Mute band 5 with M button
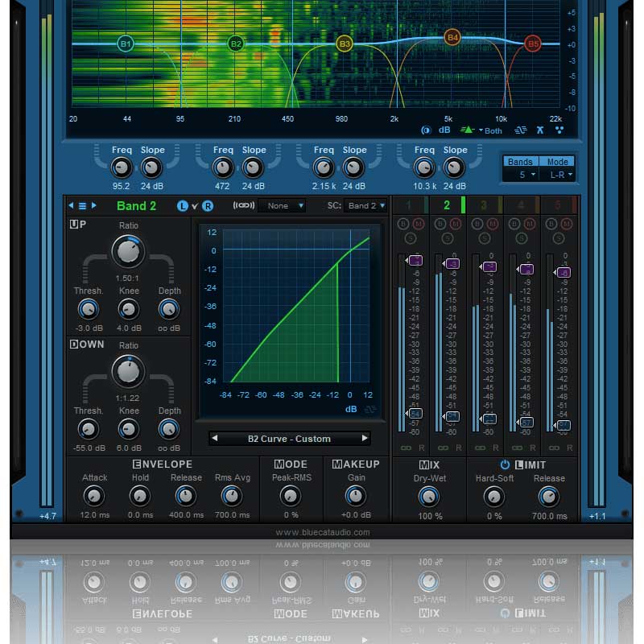This screenshot has width=644, height=644. [566, 225]
